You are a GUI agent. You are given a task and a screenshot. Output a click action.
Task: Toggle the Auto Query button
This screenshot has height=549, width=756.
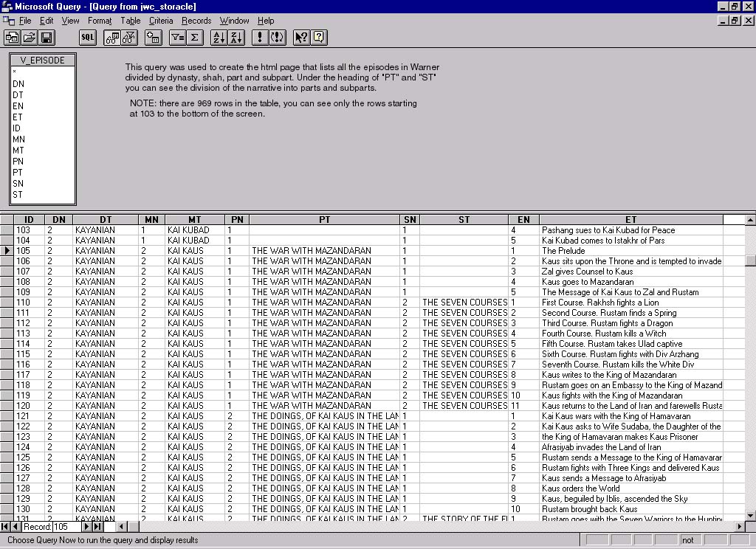(x=278, y=37)
